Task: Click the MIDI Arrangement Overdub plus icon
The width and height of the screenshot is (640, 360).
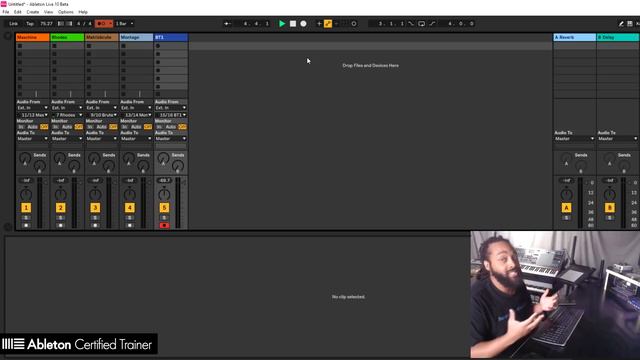Action: point(319,24)
